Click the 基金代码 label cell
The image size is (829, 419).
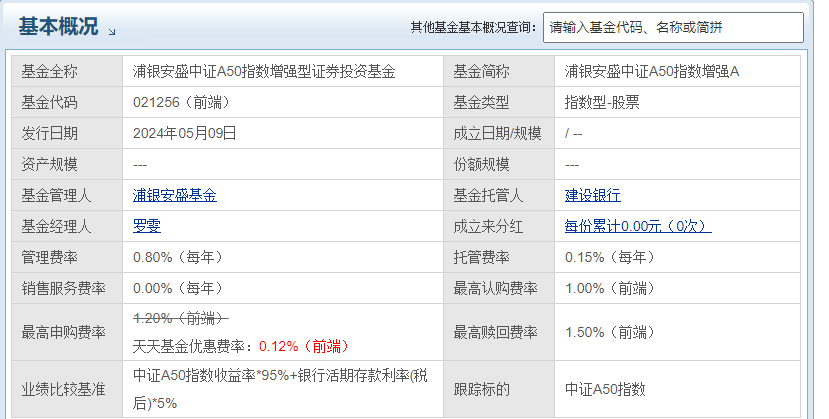click(67, 103)
